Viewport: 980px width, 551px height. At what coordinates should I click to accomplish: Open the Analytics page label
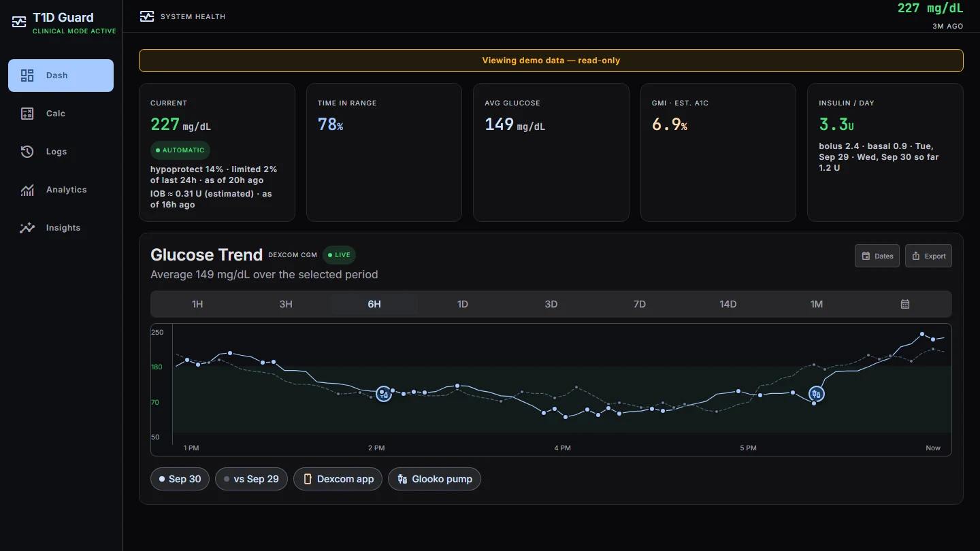67,190
